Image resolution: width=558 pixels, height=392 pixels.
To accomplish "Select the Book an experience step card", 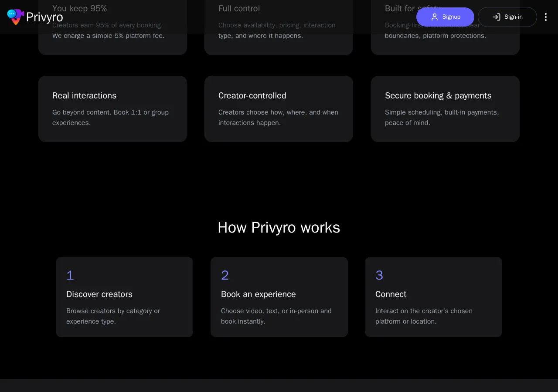I will coord(279,297).
